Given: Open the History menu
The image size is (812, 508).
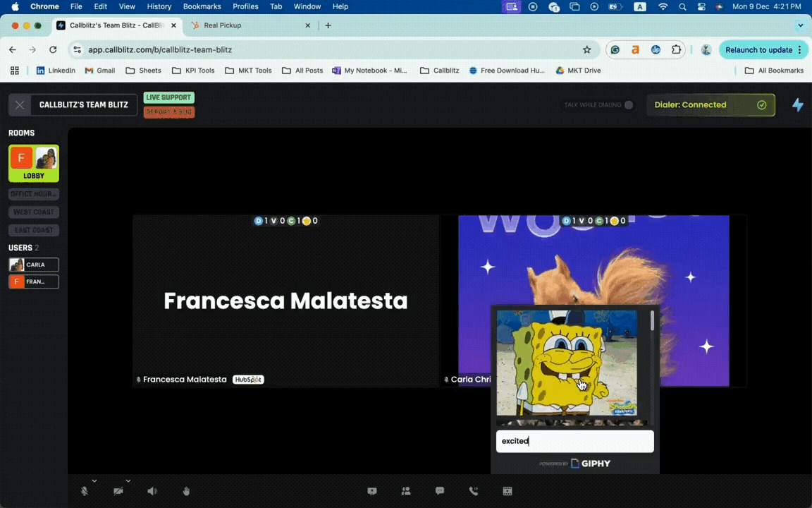Looking at the screenshot, I should (x=159, y=6).
